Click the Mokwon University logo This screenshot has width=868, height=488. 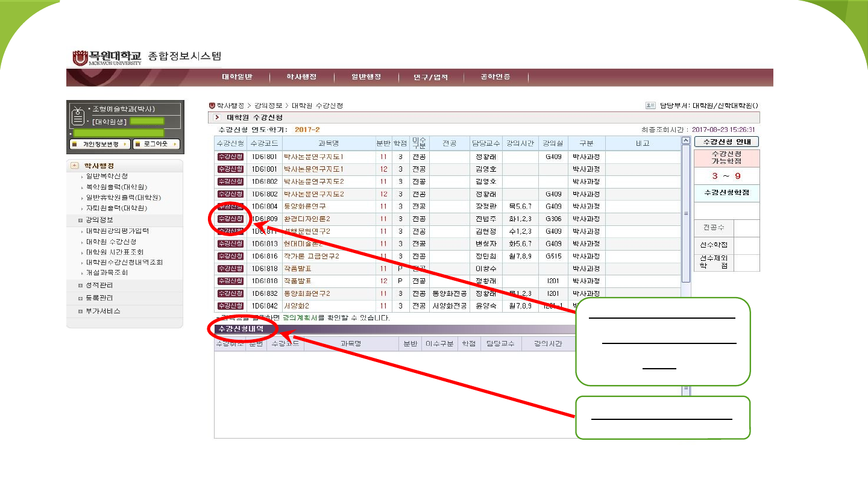[x=107, y=57]
